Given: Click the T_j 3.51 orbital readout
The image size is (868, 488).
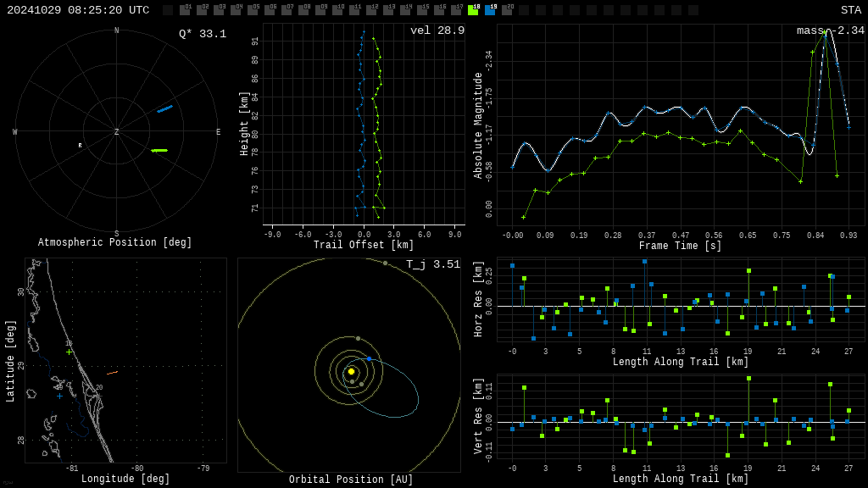Looking at the screenshot, I should click(433, 264).
